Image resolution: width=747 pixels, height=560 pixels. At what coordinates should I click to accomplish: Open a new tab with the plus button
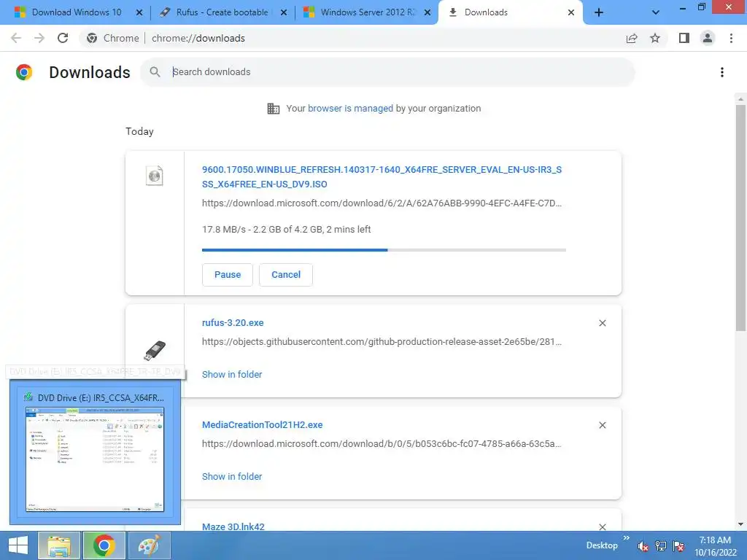(599, 12)
